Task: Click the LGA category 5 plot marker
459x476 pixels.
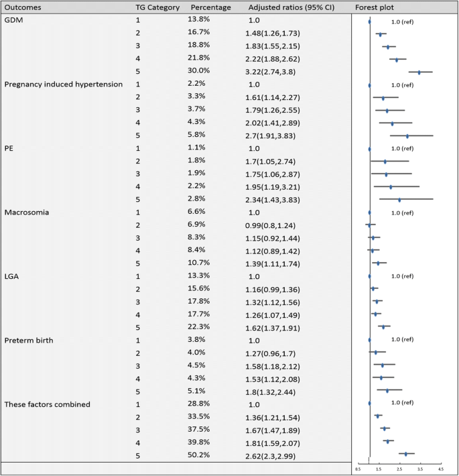Action: 383,326
